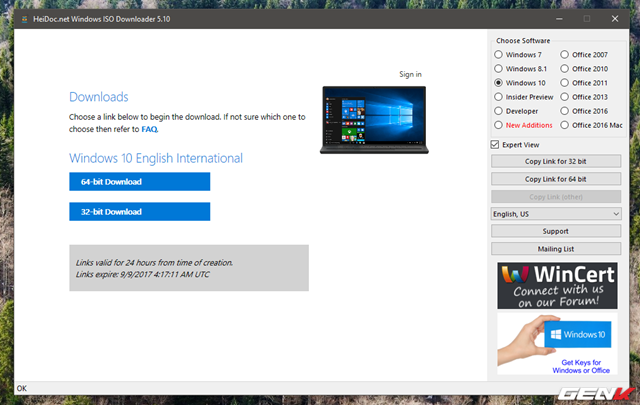Open the WinCert forum banner
Viewport: 640px width, 405px height.
557,286
